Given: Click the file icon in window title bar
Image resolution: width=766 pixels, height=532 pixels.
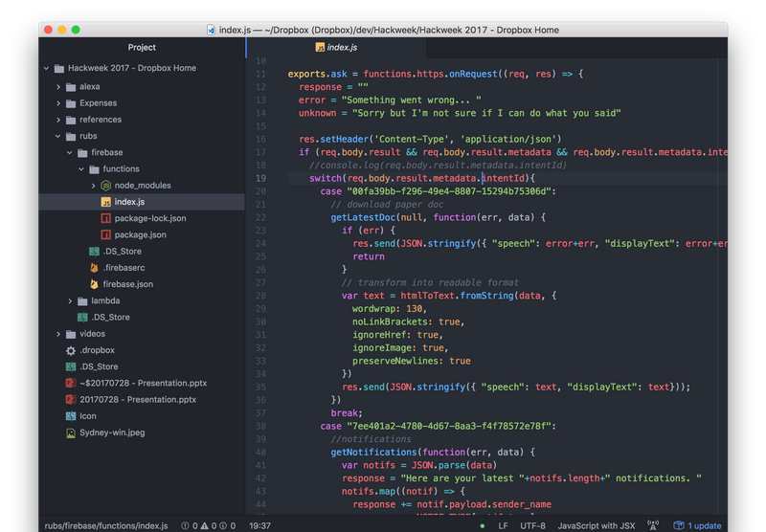Looking at the screenshot, I should coord(211,31).
